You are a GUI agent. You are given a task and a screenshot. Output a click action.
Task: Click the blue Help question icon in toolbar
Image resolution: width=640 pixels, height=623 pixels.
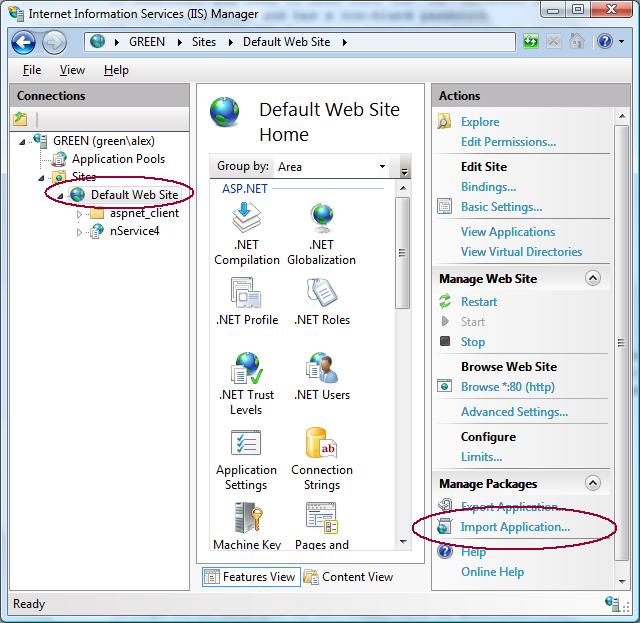coord(604,41)
